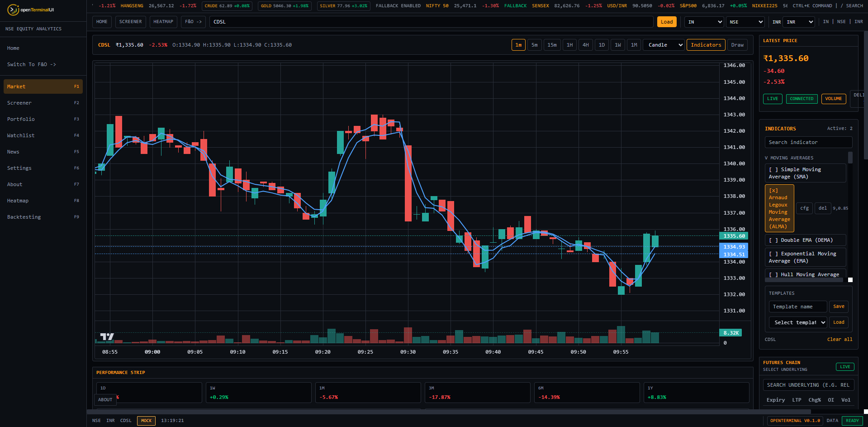Click the READY status badge
The width and height of the screenshot is (868, 427).
point(852,421)
